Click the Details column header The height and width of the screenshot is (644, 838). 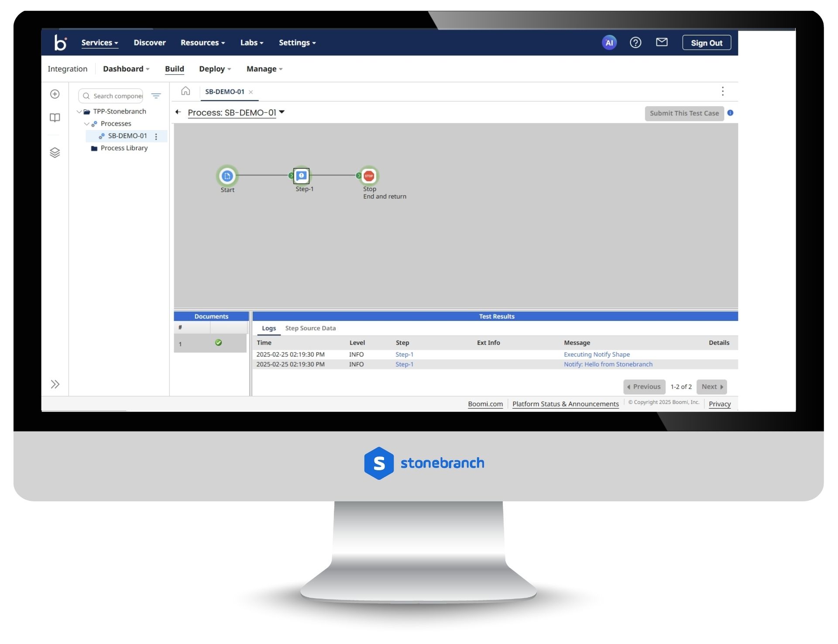click(719, 343)
